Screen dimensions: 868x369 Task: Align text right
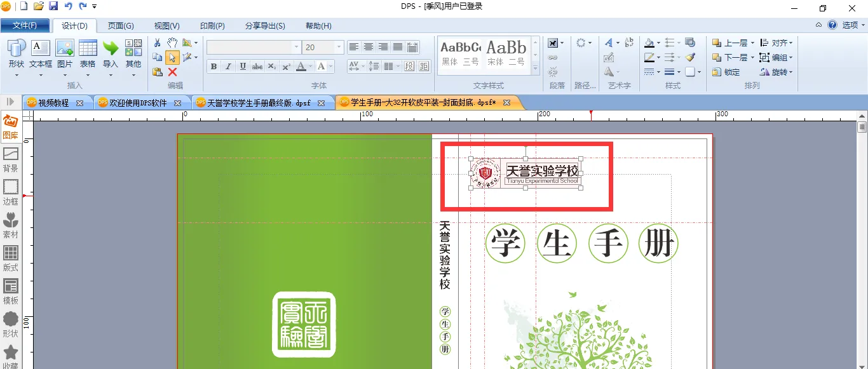pyautogui.click(x=383, y=47)
